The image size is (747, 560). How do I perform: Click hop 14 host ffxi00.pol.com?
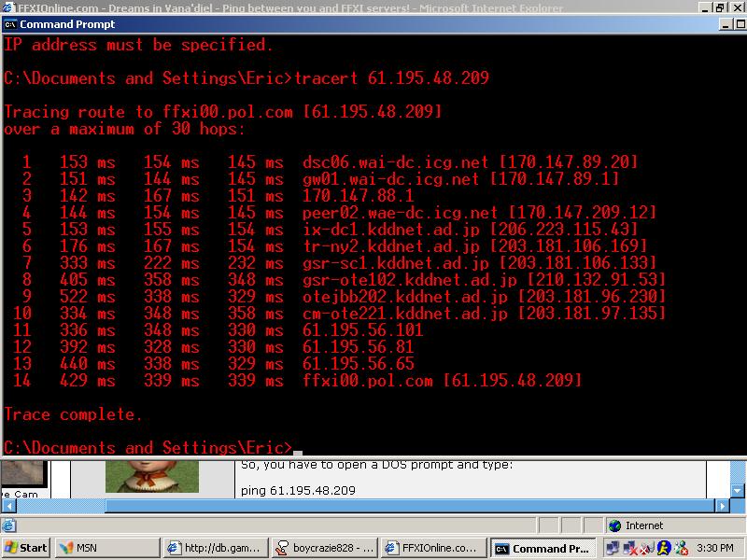tap(367, 381)
